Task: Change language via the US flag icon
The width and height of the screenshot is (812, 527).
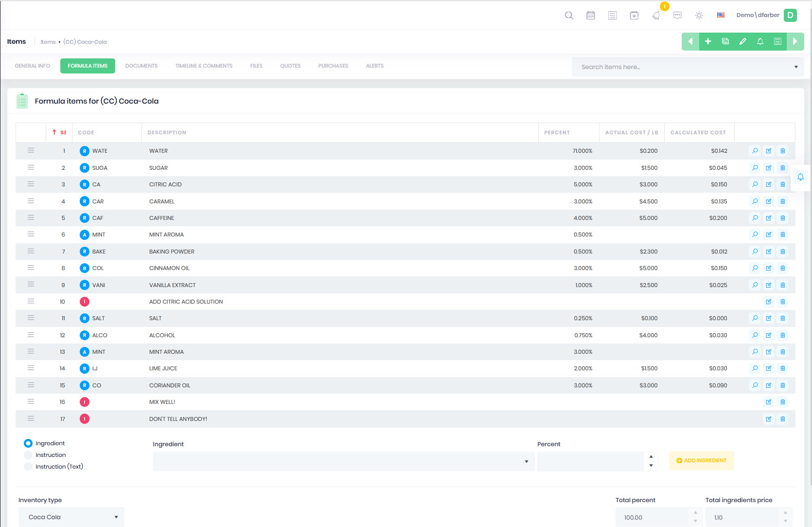Action: [721, 15]
